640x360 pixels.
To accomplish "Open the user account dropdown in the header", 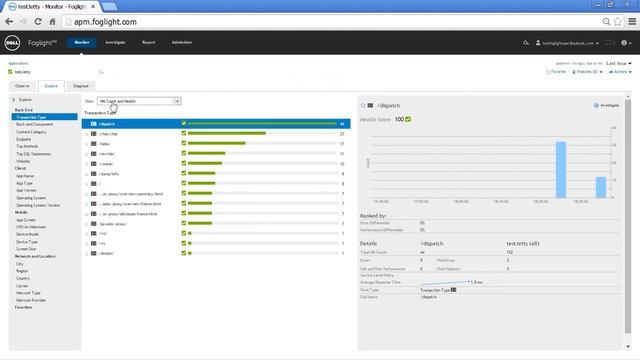I will 567,42.
